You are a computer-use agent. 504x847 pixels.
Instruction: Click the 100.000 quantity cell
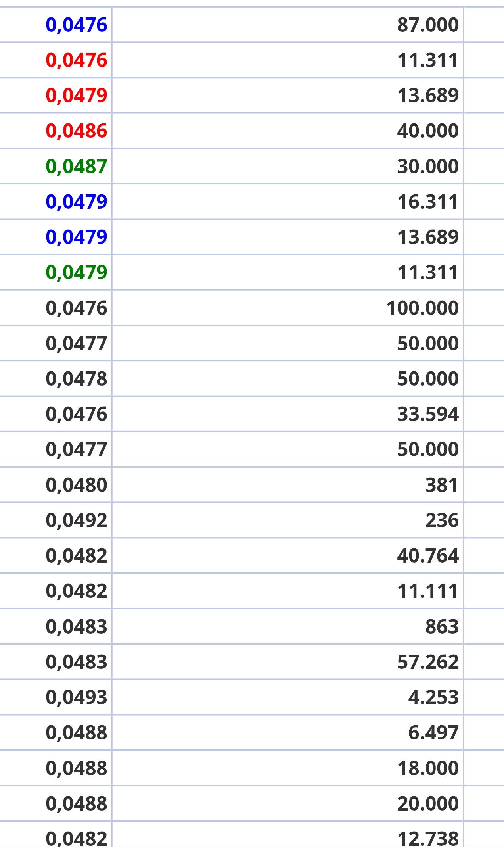pos(287,308)
